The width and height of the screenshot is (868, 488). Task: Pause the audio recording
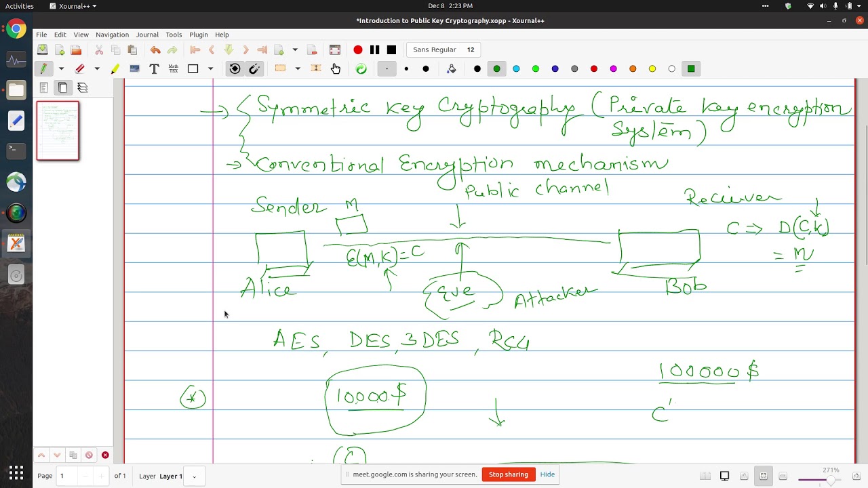click(x=374, y=49)
